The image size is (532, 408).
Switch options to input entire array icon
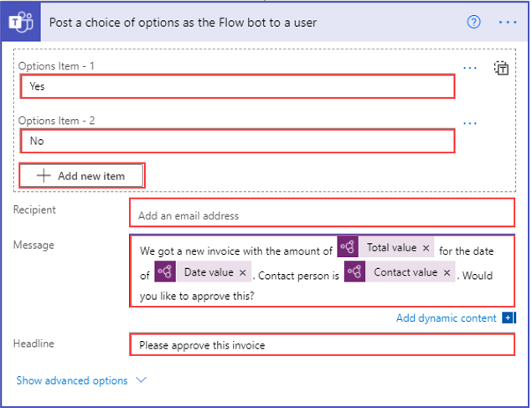[x=501, y=68]
